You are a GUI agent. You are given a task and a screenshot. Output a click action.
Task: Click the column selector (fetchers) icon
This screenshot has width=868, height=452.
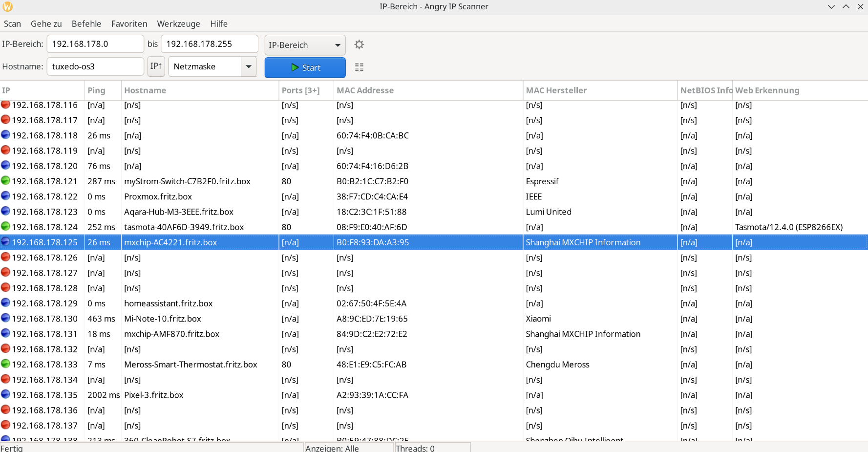pos(359,67)
